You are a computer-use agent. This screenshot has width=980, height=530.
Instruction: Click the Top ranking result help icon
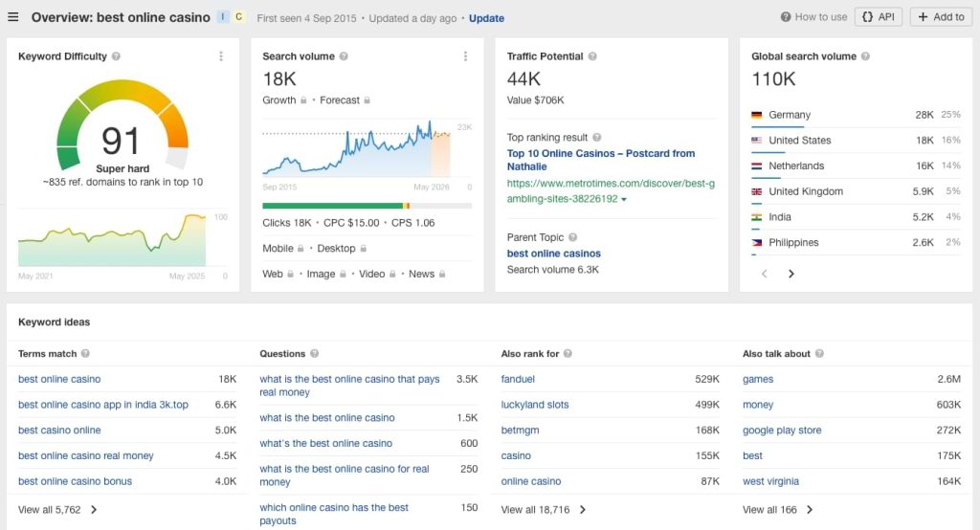click(597, 138)
